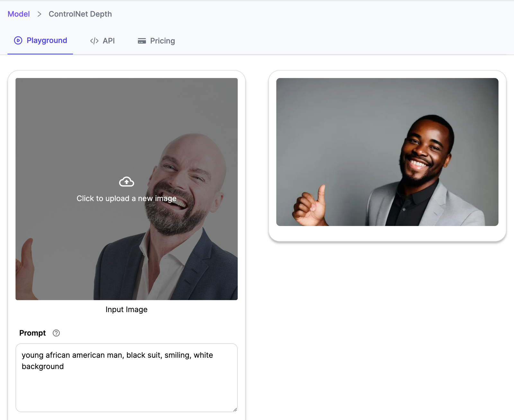Screen dimensions: 514x420
Task: Click the ControlNet Depth breadcrumb text
Action: [80, 14]
